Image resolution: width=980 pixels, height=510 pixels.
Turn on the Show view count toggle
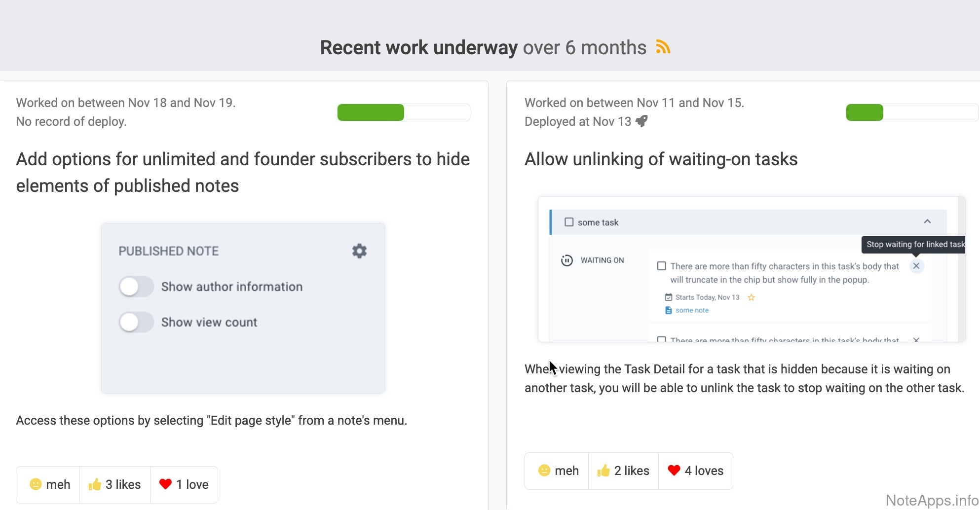pyautogui.click(x=136, y=322)
